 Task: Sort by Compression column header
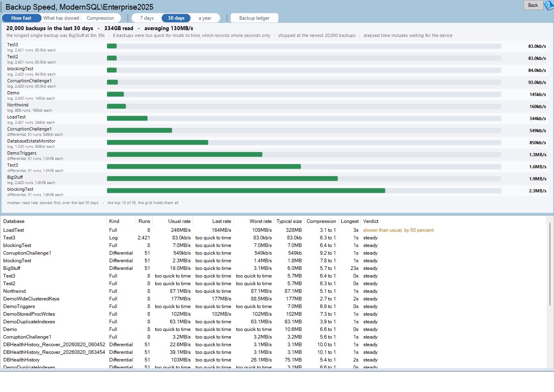tap(321, 221)
